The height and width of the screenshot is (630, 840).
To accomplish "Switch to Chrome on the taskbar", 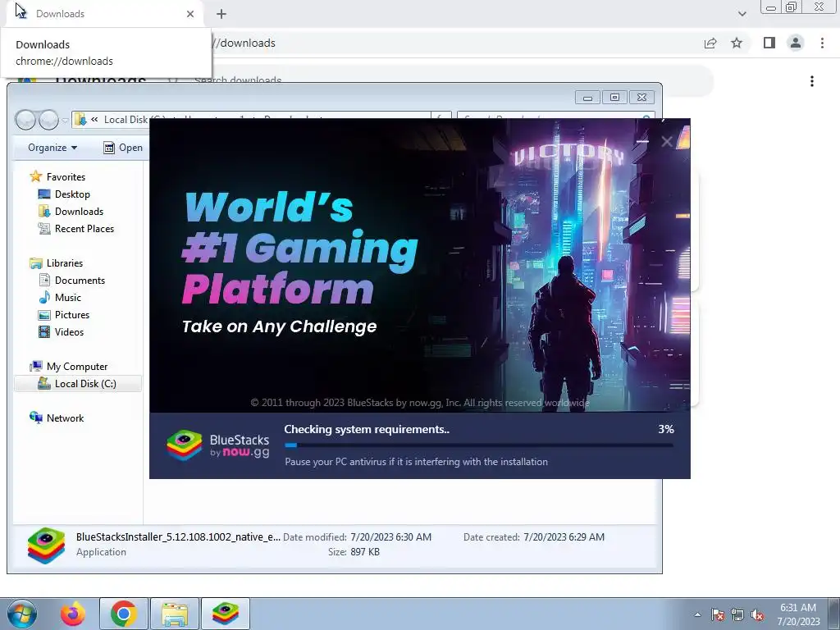I will pyautogui.click(x=123, y=614).
